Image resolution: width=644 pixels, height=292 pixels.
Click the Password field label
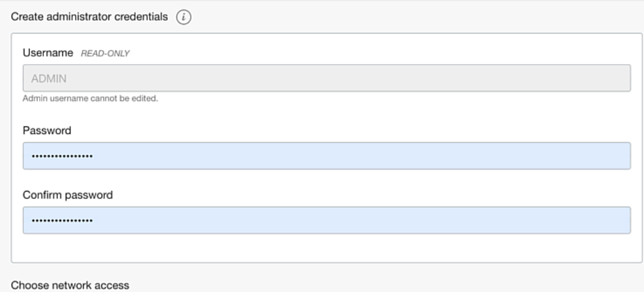(x=47, y=130)
